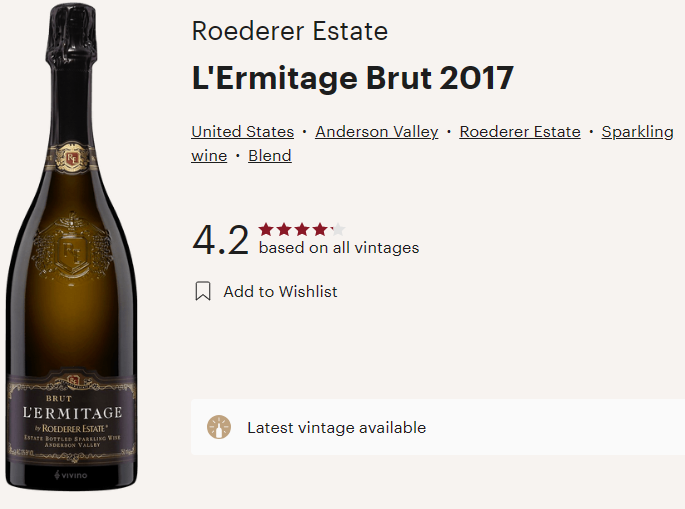Screen dimensions: 685x509
Task: Open the United States country link
Action: (x=242, y=132)
